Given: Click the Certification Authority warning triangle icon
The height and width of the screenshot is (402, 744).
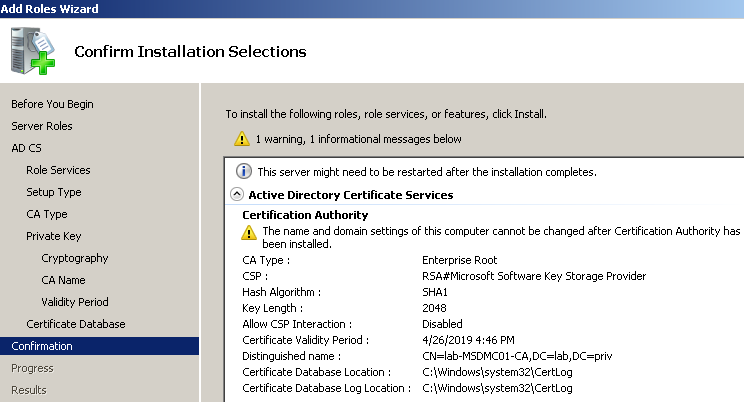Looking at the screenshot, I should coord(249,232).
